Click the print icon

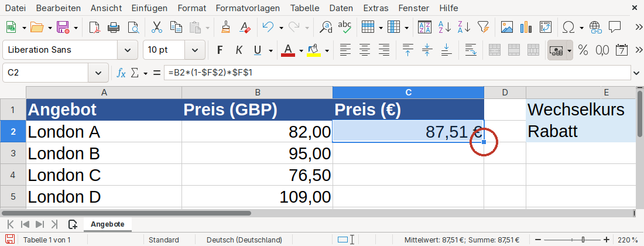[x=114, y=28]
